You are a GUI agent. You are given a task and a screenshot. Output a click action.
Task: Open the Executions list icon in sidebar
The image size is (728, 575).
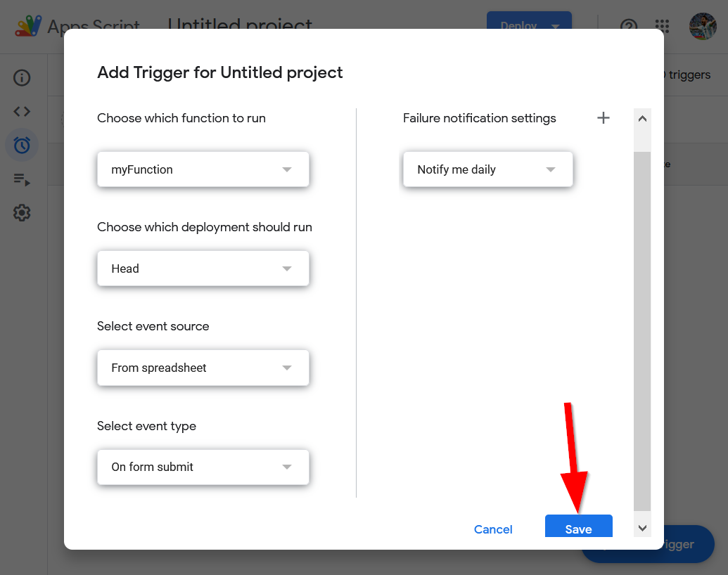tap(22, 179)
